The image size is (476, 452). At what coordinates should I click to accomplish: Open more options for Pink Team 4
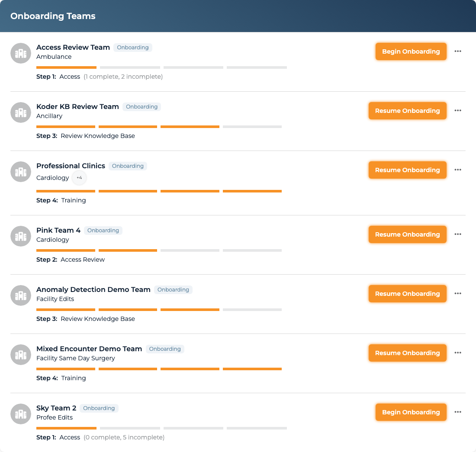[458, 234]
